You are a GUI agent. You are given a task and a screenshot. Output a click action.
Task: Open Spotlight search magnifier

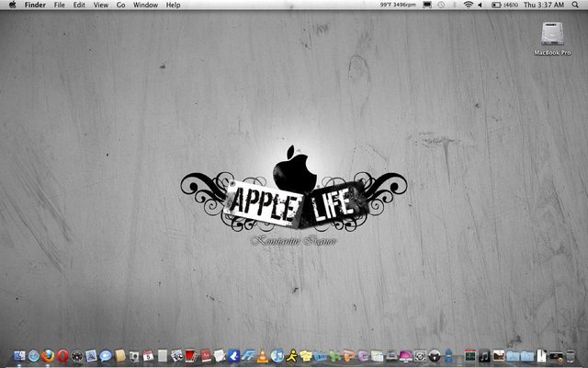pos(575,5)
